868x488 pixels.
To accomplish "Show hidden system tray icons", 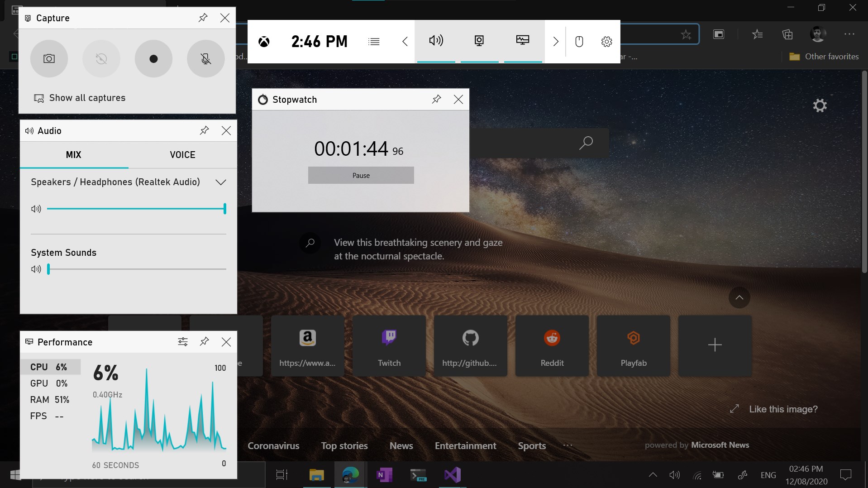I will [653, 475].
